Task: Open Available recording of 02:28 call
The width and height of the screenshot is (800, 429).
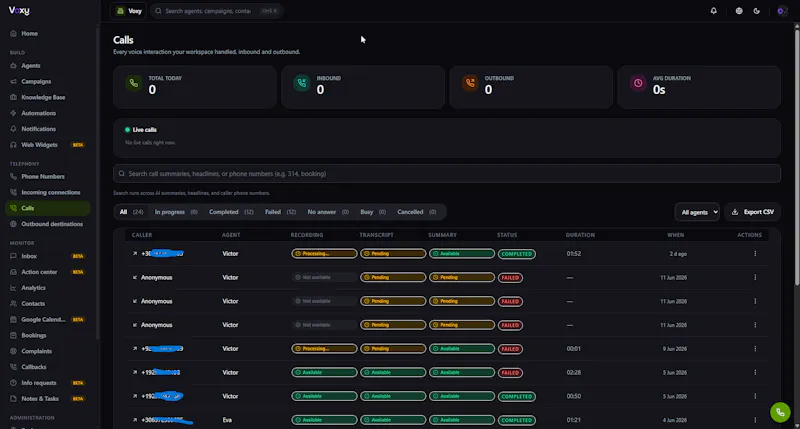Action: 324,372
